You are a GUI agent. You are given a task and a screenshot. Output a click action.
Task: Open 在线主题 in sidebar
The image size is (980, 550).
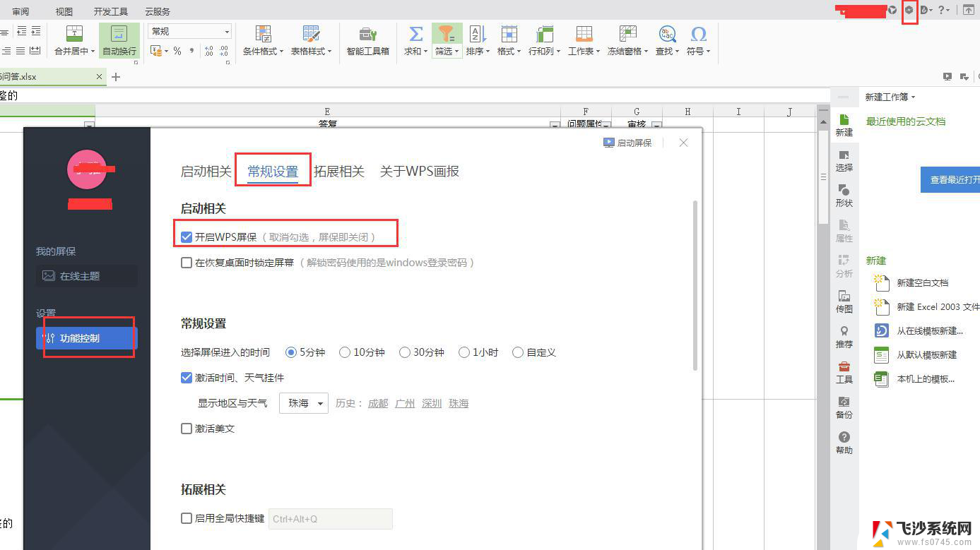87,276
